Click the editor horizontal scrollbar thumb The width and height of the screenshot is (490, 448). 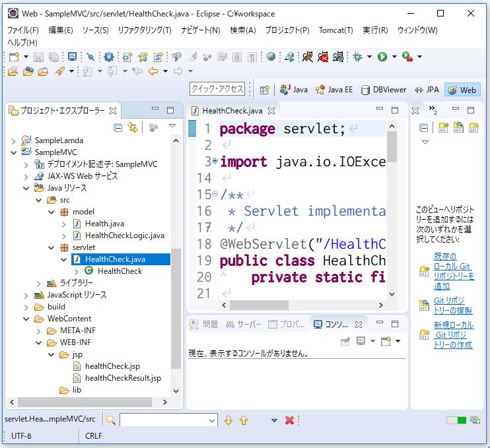coord(259,305)
